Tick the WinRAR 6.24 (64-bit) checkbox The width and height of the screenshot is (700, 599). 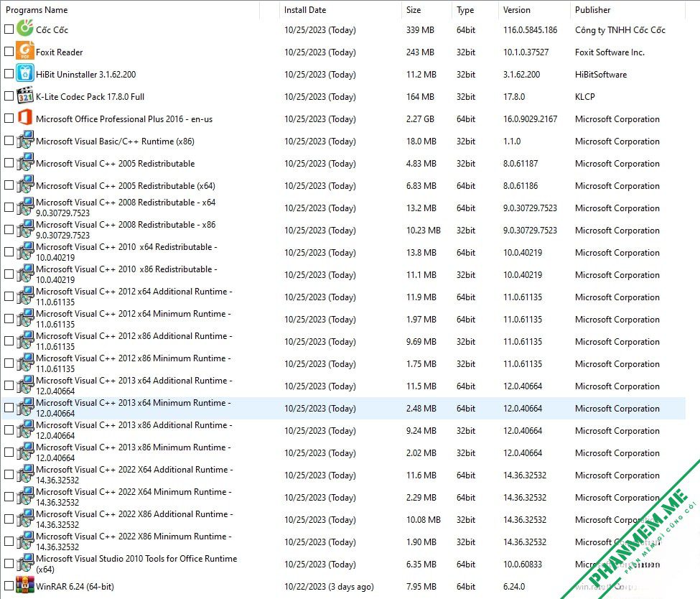(9, 585)
